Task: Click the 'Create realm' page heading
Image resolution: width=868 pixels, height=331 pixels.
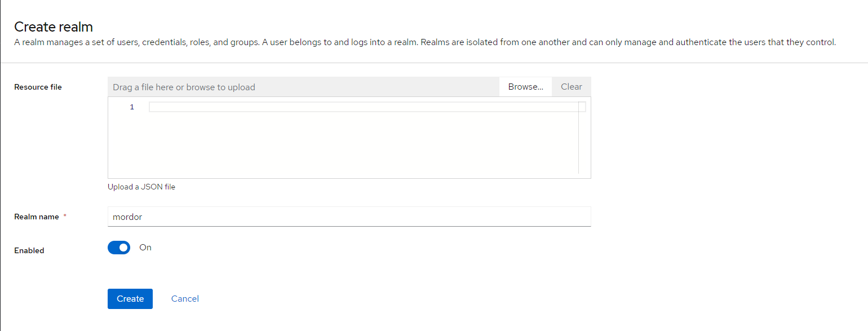Action: point(54,27)
